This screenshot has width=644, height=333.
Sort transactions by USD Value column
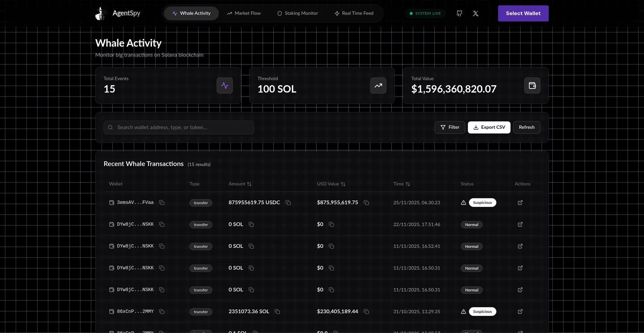point(331,184)
